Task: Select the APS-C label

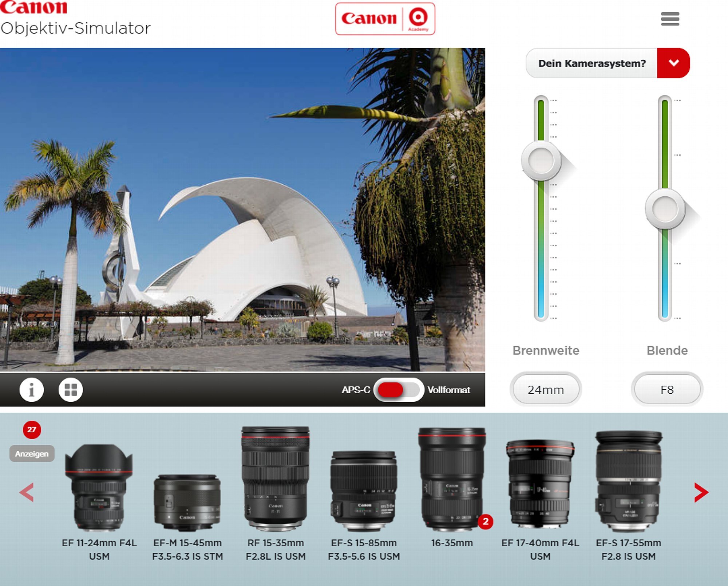Action: click(x=356, y=390)
